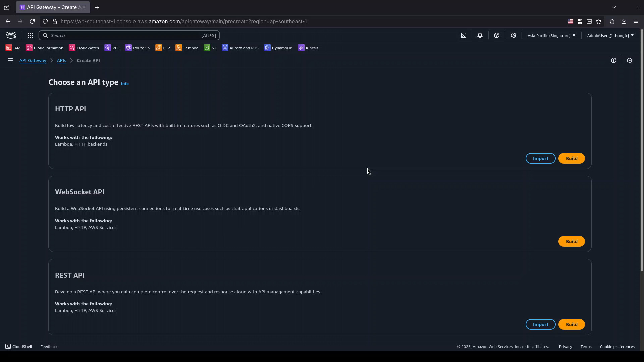Open the console settings gear
The image size is (644, 362).
[514, 35]
